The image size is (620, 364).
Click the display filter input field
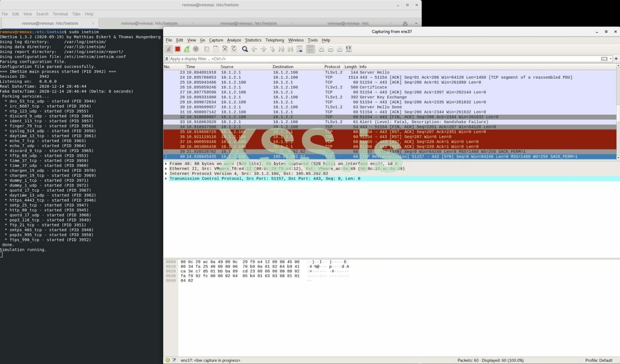click(383, 59)
